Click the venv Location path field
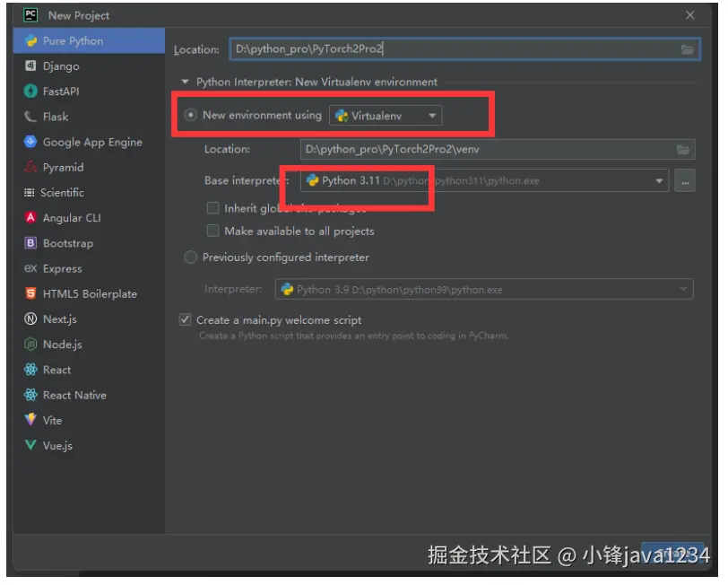The image size is (728, 585). coord(498,150)
